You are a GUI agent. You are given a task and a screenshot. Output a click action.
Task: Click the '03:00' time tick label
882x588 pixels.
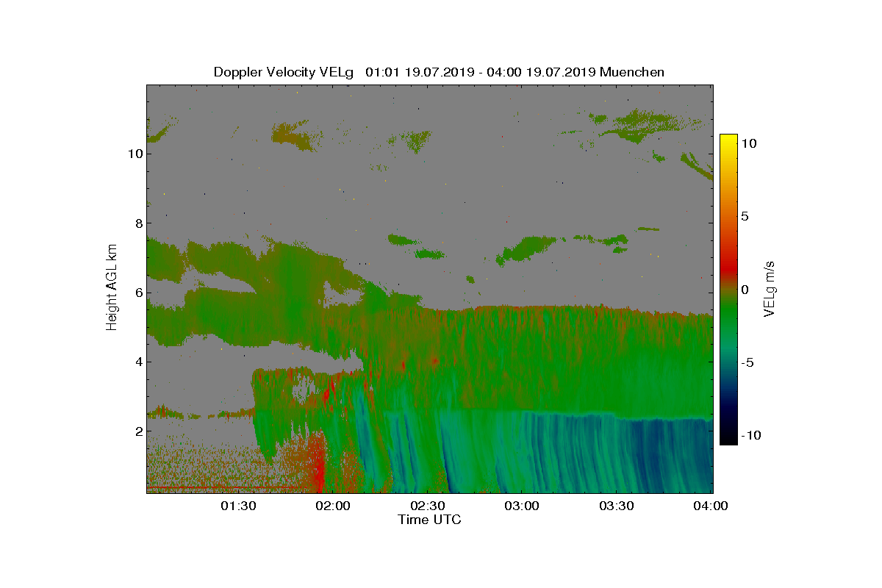[523, 506]
